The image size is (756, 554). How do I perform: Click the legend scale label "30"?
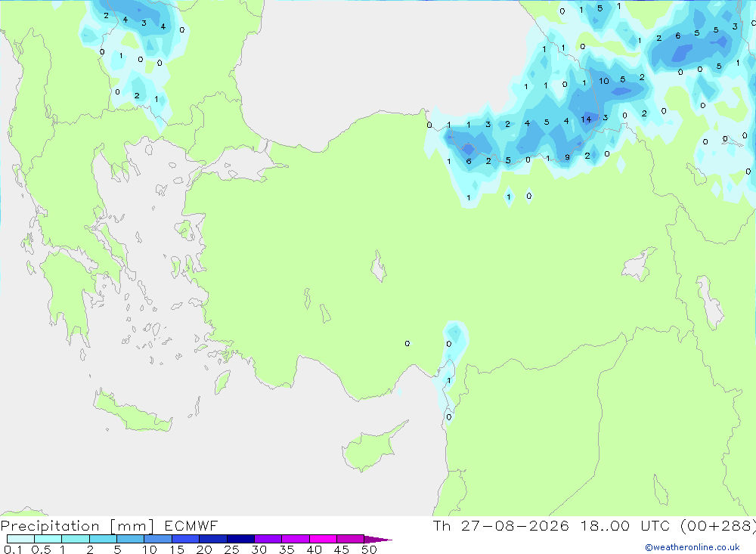click(x=259, y=549)
